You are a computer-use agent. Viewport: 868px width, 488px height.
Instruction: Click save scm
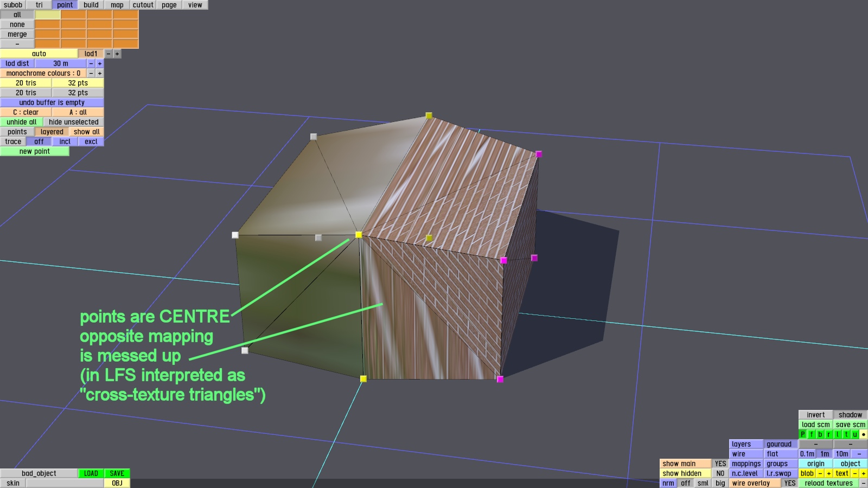851,425
